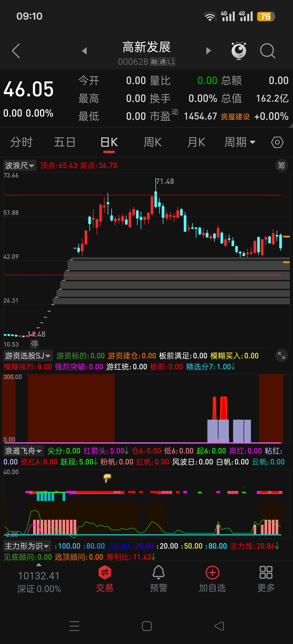Switch to 五日 tab
293x644 pixels.
[x=65, y=142]
